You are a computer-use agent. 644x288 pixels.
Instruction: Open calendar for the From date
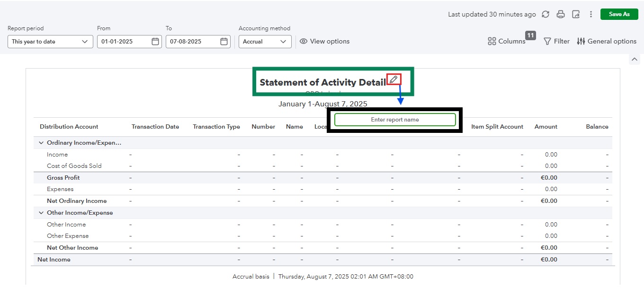(155, 42)
